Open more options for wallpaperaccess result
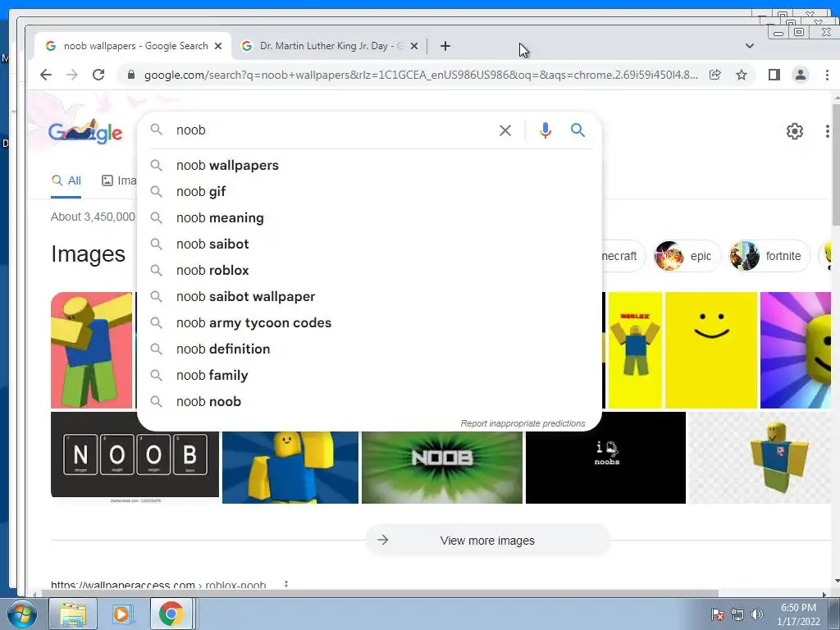 tap(286, 584)
